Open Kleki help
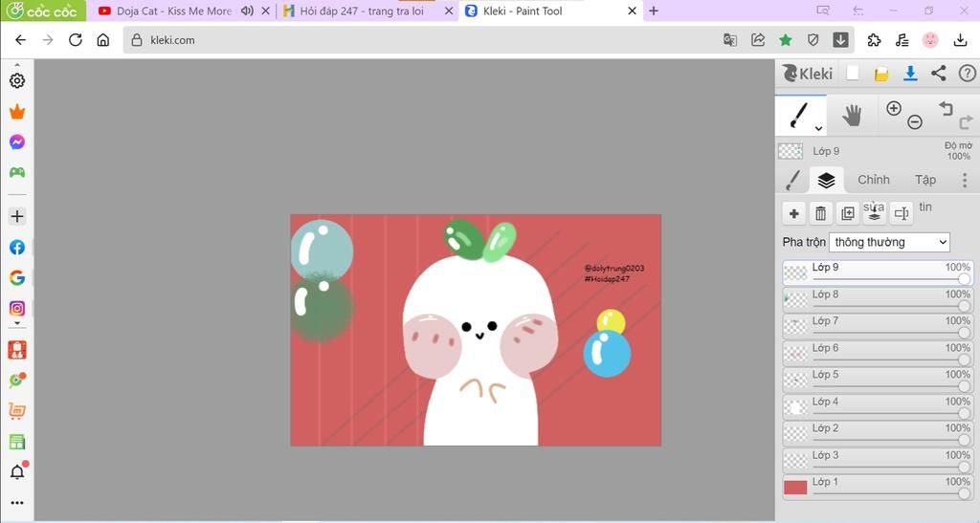This screenshot has width=980, height=523. (967, 74)
